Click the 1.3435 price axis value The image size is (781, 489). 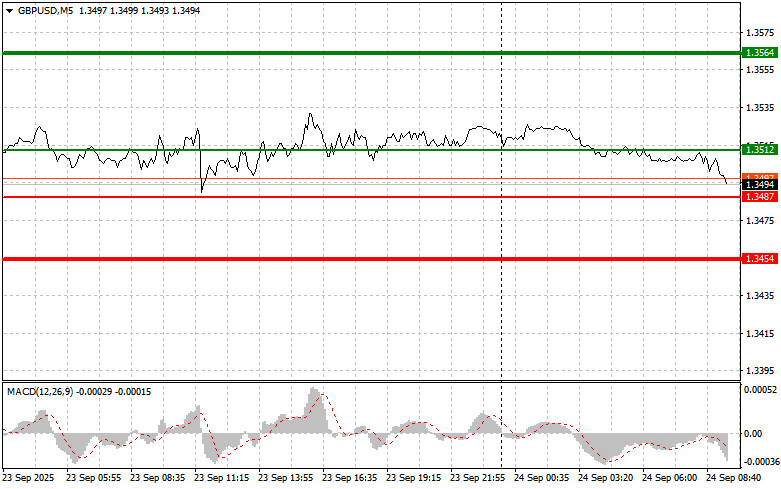[761, 296]
